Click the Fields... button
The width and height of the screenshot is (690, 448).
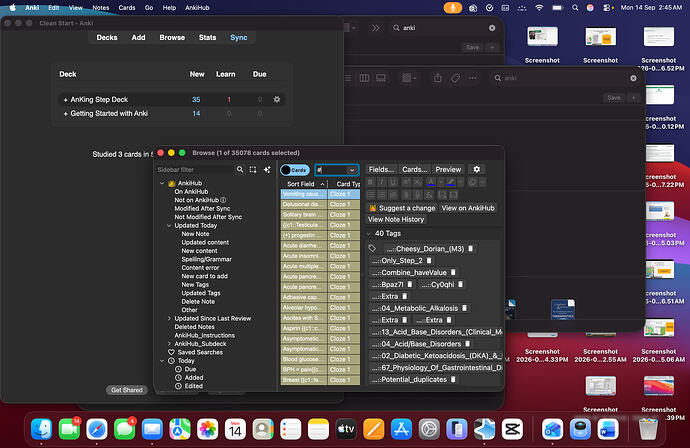pos(381,169)
